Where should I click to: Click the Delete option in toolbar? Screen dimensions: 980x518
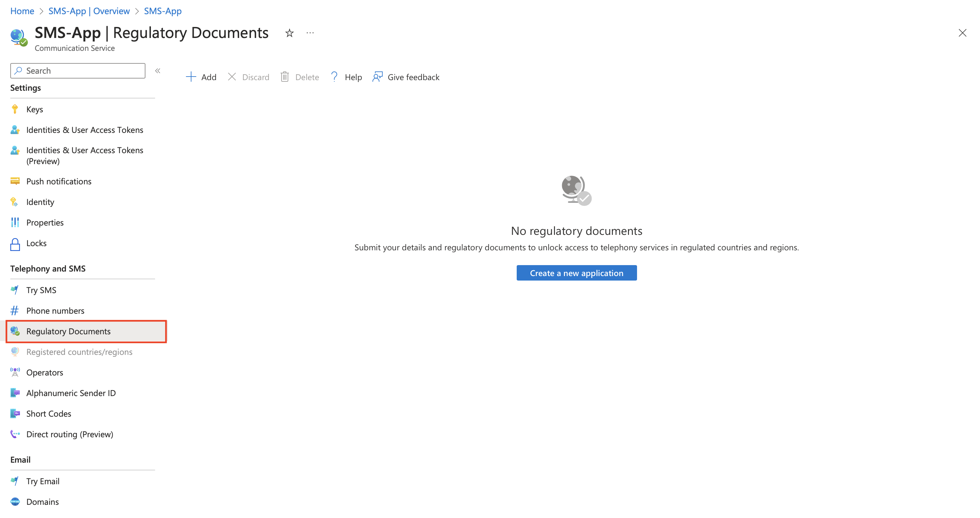(x=299, y=77)
